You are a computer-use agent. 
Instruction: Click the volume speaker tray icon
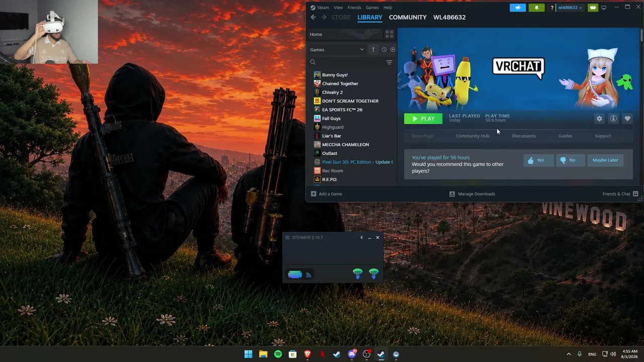[613, 354]
